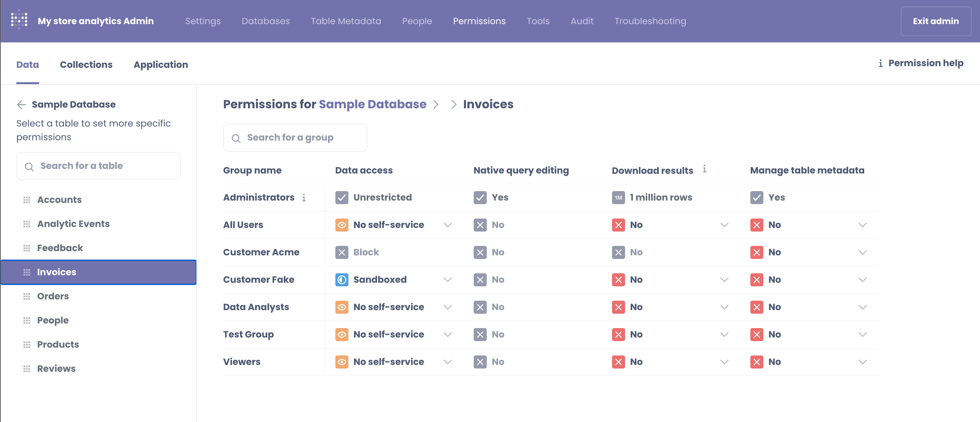Uncheck Unrestricted data access for Administrators
The height and width of the screenshot is (422, 980).
click(342, 197)
